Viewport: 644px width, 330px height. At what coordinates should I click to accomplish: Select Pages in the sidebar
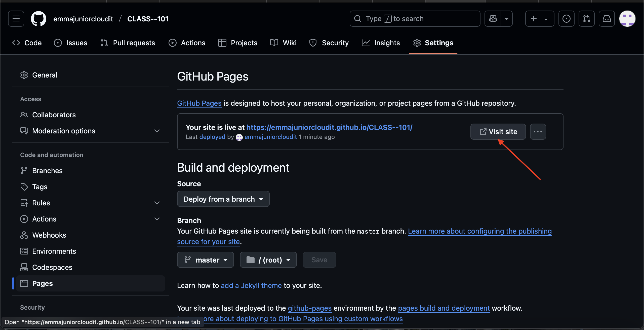point(91,283)
